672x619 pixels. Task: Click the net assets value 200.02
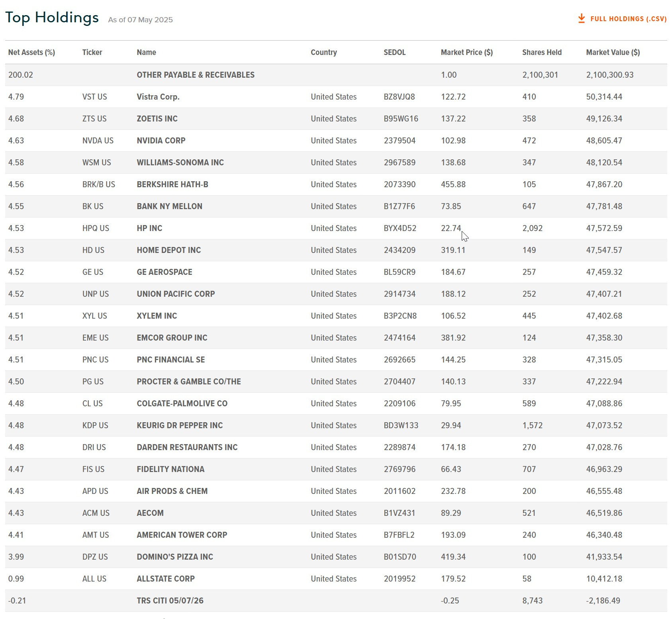(20, 75)
